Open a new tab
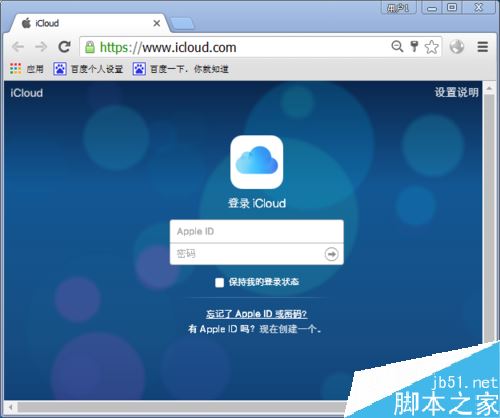Image resolution: width=500 pixels, height=418 pixels. (x=182, y=24)
